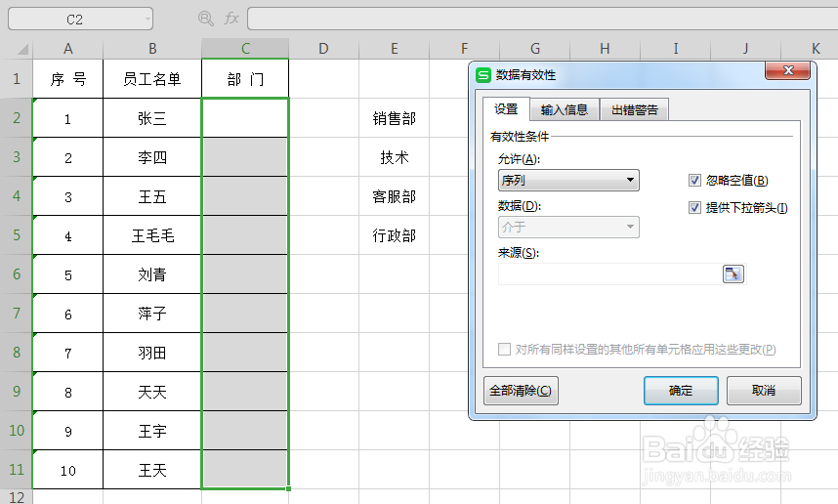Select row 1 header
838x504 pixels.
tap(17, 79)
